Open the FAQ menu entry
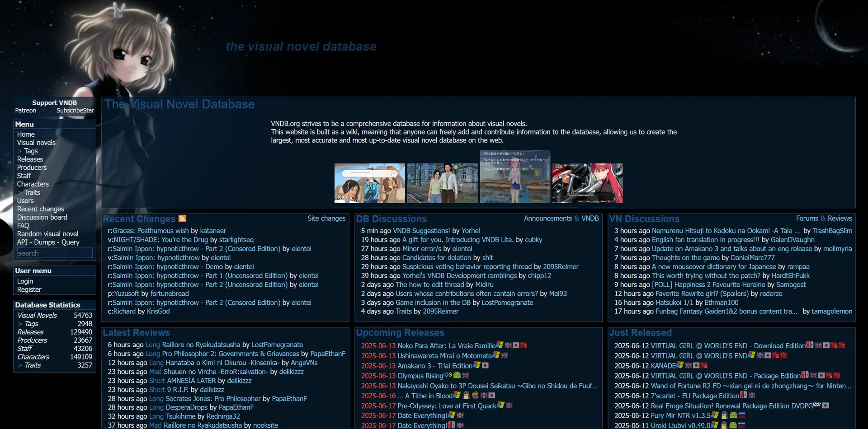Viewport: 868px width, 429px height. tap(23, 225)
